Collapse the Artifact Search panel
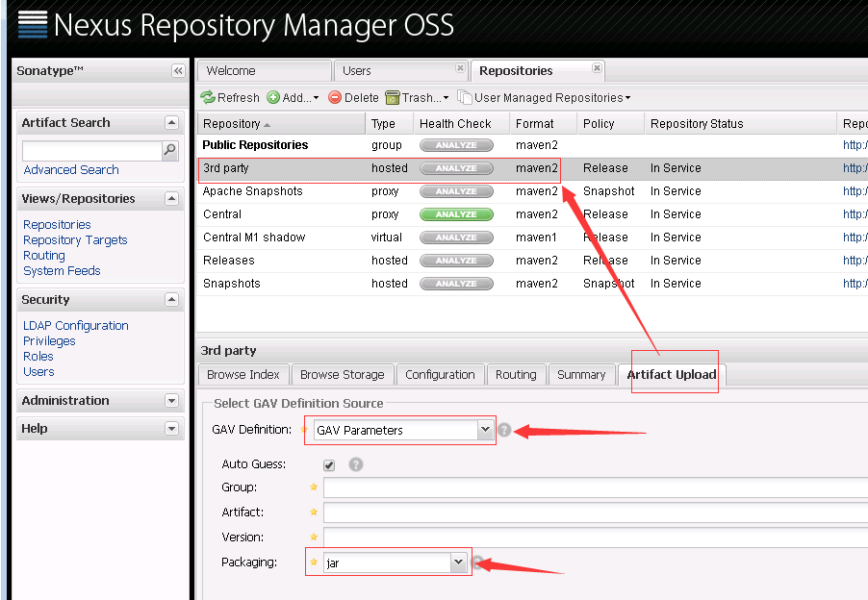The width and height of the screenshot is (868, 600). coord(171,123)
